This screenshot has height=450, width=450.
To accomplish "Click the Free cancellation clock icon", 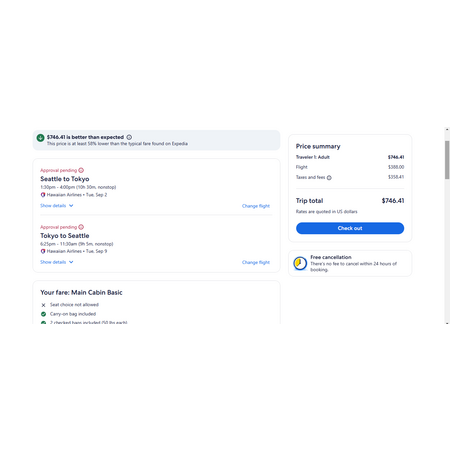I will point(300,263).
